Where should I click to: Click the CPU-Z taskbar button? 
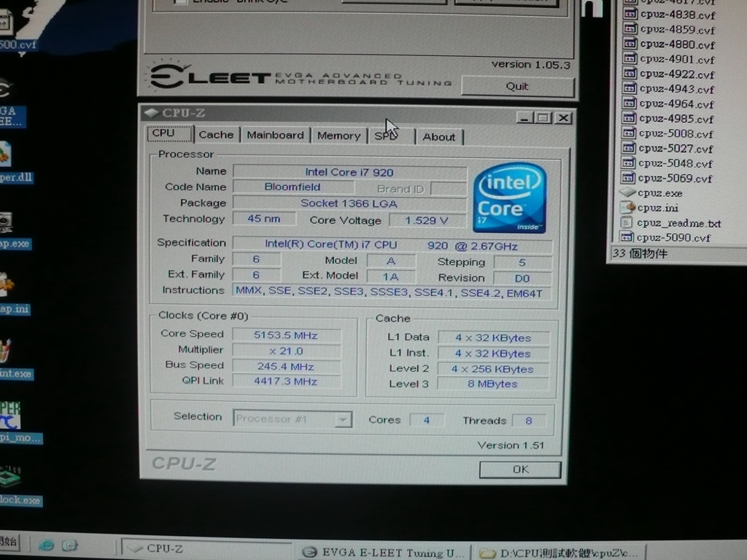coord(206,548)
